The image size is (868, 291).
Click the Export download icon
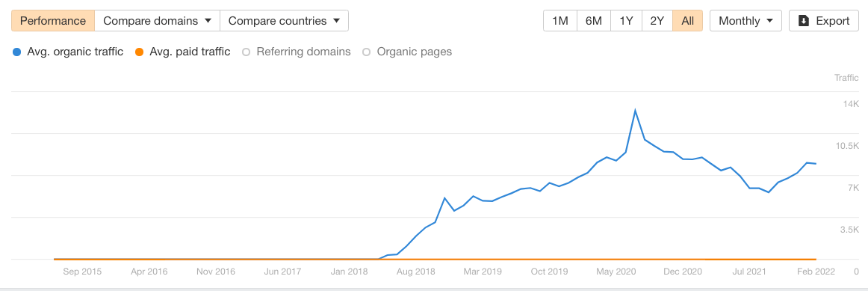tap(803, 21)
